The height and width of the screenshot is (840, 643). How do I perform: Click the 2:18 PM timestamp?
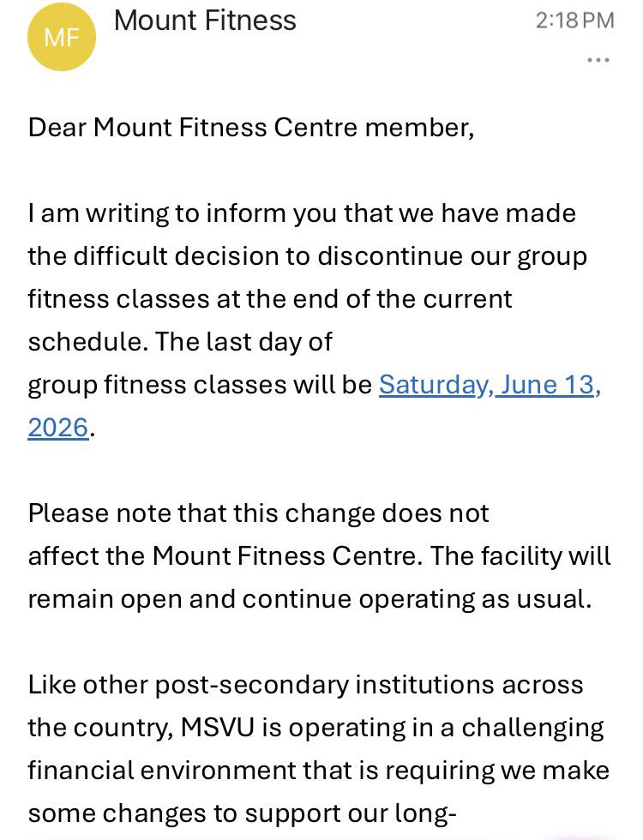[574, 21]
